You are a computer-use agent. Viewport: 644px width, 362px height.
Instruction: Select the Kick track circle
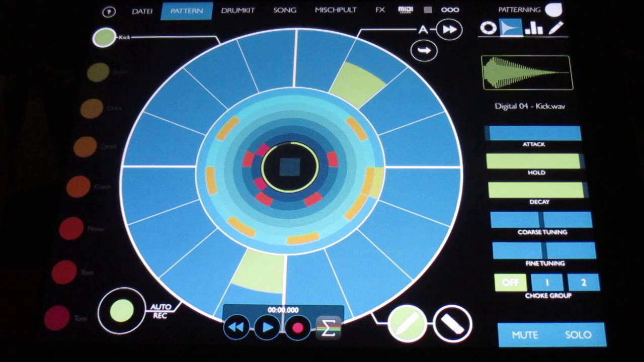(x=104, y=38)
